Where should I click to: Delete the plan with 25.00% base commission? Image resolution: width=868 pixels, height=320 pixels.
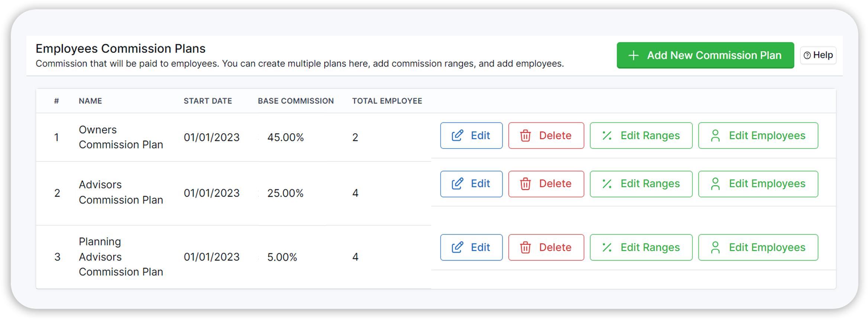click(x=546, y=184)
